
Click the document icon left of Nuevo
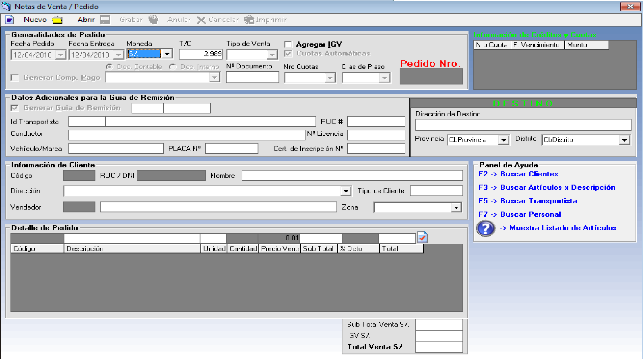[10, 20]
